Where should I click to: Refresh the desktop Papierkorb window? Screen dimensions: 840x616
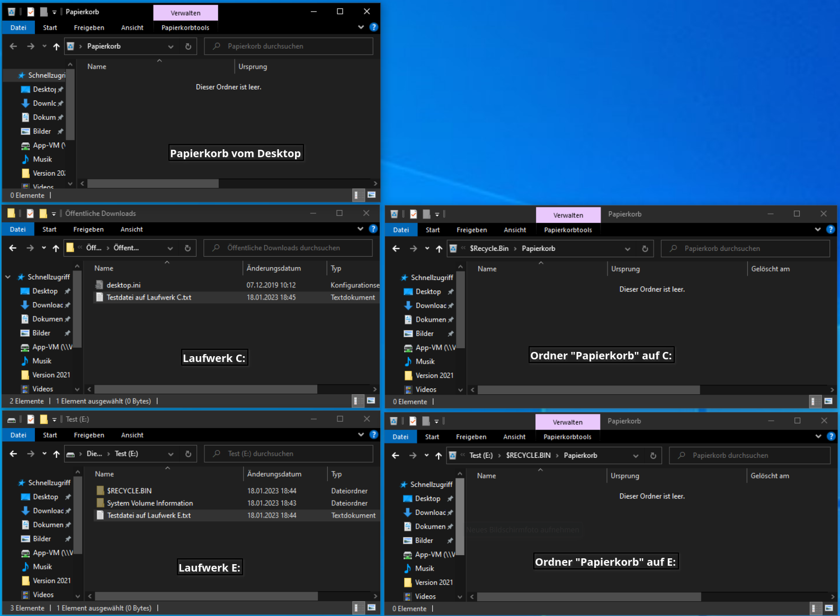pyautogui.click(x=188, y=47)
